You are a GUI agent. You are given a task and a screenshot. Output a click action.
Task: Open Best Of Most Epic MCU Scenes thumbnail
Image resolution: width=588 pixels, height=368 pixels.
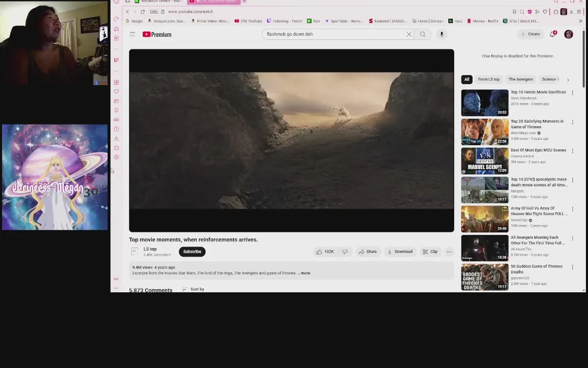pyautogui.click(x=484, y=160)
